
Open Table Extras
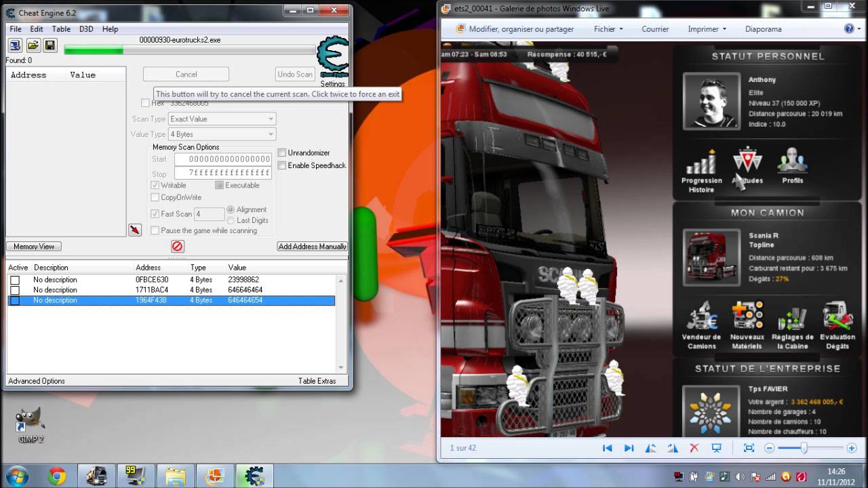point(317,381)
